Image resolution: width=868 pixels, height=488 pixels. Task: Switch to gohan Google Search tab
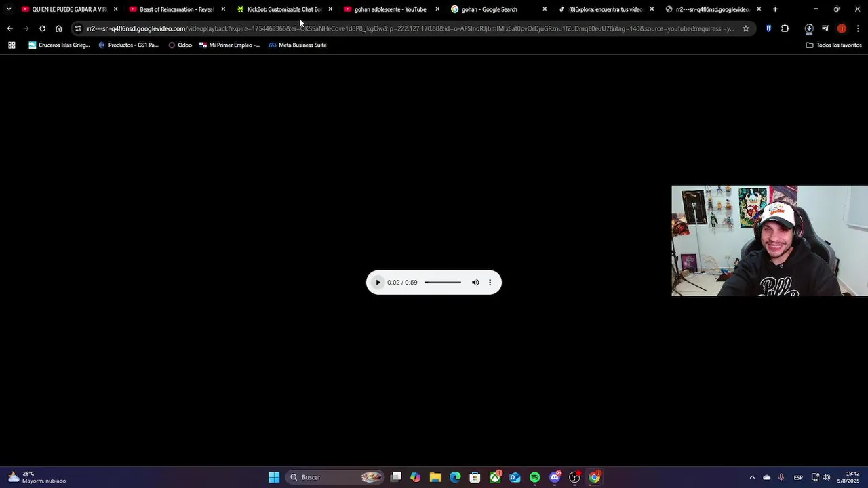click(498, 9)
